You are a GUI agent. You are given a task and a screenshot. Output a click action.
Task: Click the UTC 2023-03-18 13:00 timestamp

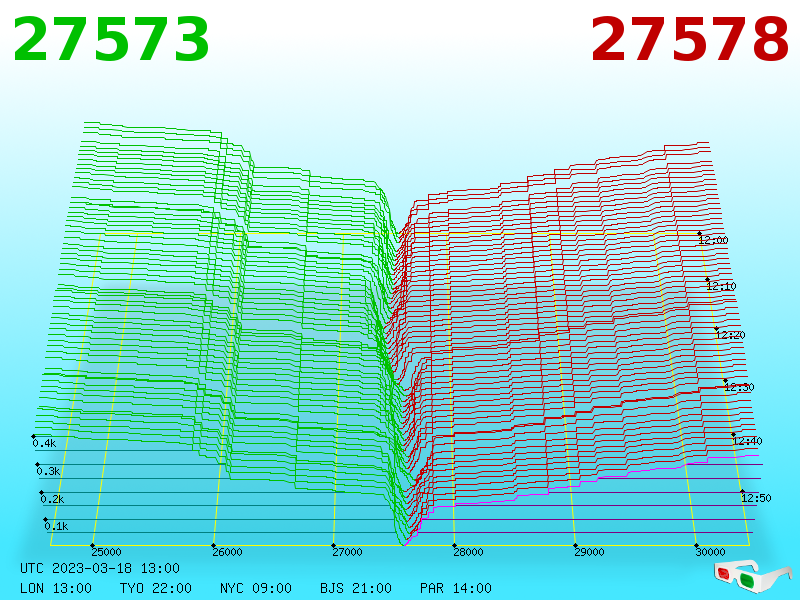coord(100,568)
